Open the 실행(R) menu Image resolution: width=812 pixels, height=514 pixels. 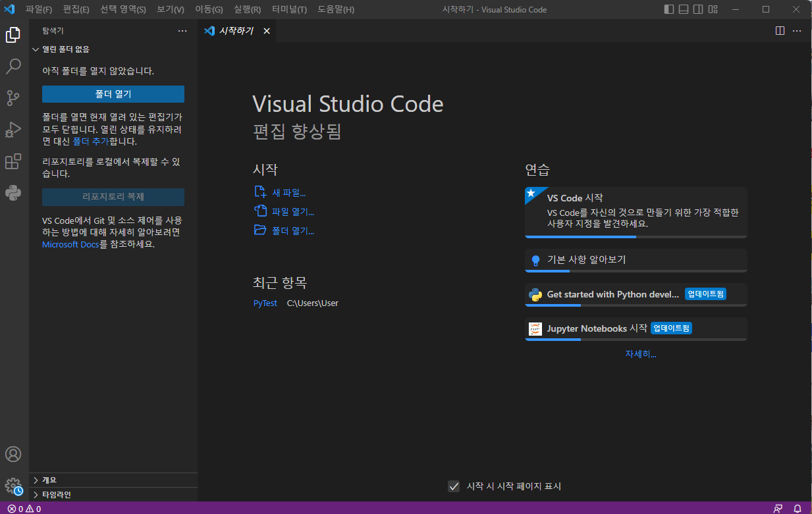[247, 10]
